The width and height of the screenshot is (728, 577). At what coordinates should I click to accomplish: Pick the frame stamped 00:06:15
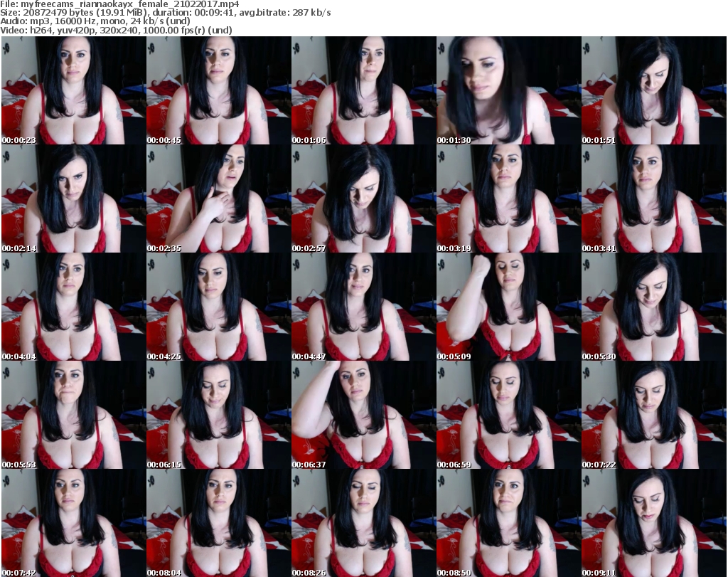coord(219,415)
